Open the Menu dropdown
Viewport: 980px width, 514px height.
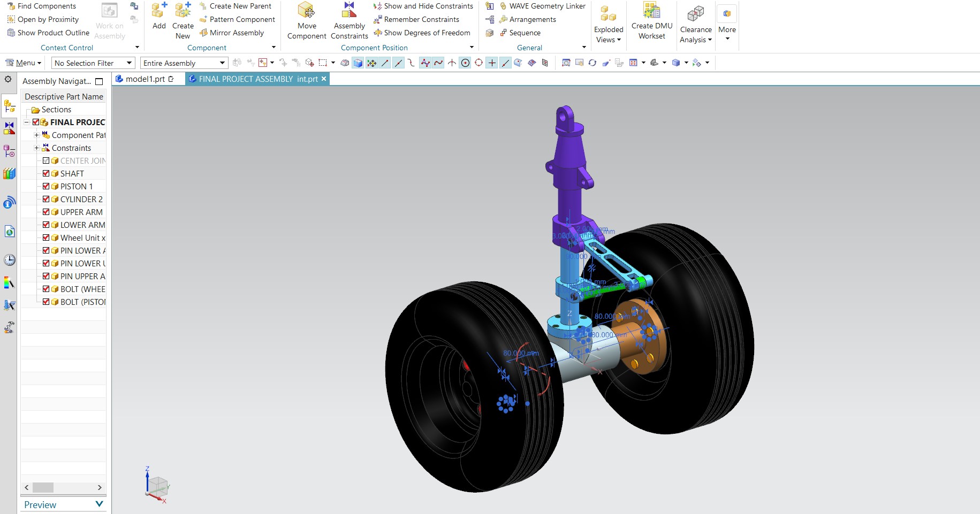click(x=23, y=63)
